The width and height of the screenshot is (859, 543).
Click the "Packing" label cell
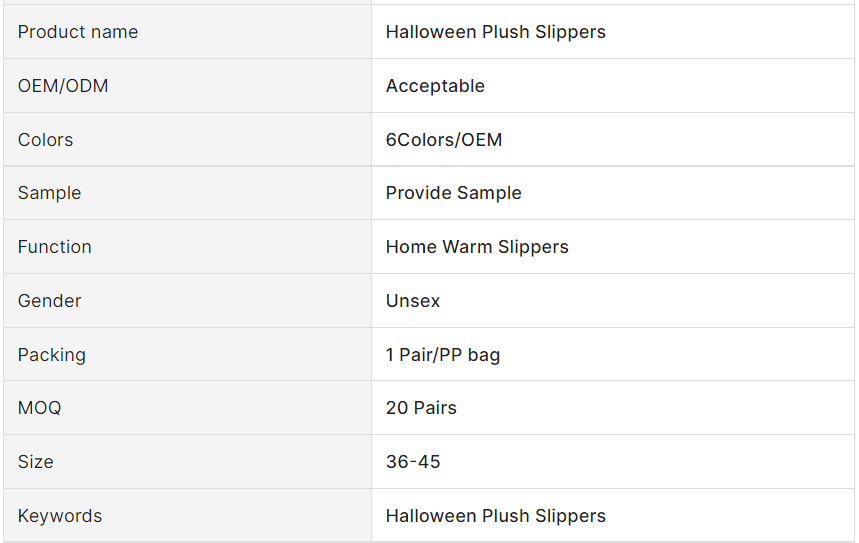coord(52,355)
